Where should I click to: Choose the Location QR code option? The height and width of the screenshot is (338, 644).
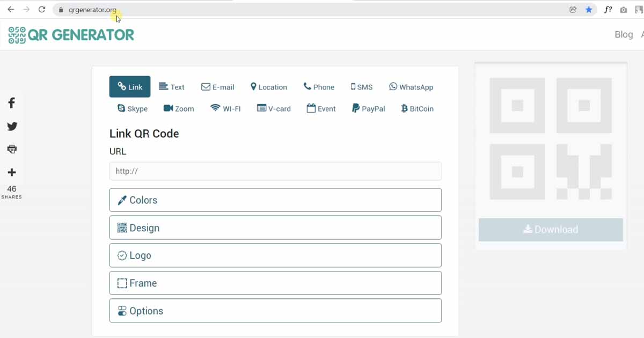coord(269,86)
